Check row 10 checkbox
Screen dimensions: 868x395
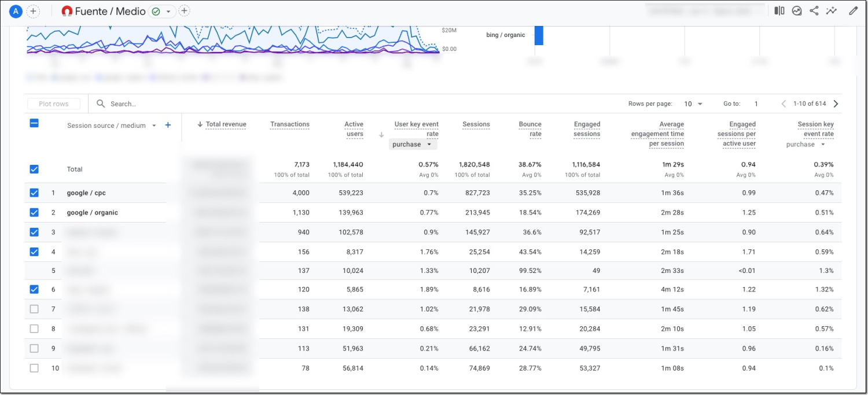[x=34, y=368]
